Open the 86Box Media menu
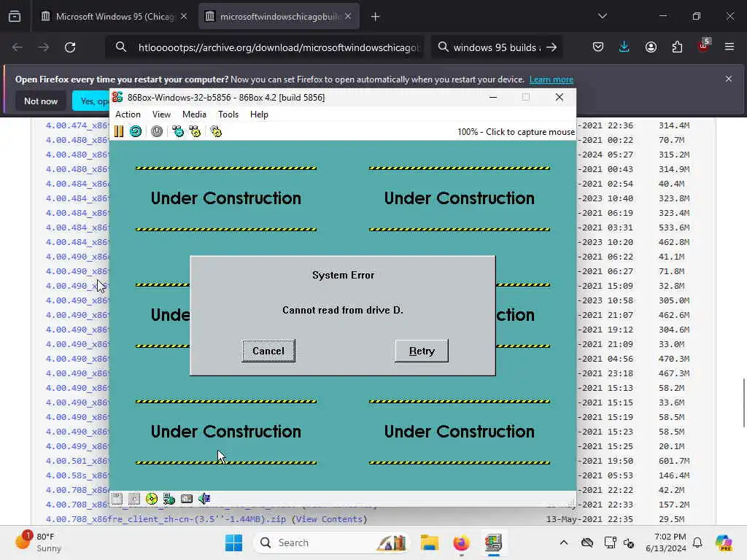Image resolution: width=747 pixels, height=560 pixels. point(194,114)
